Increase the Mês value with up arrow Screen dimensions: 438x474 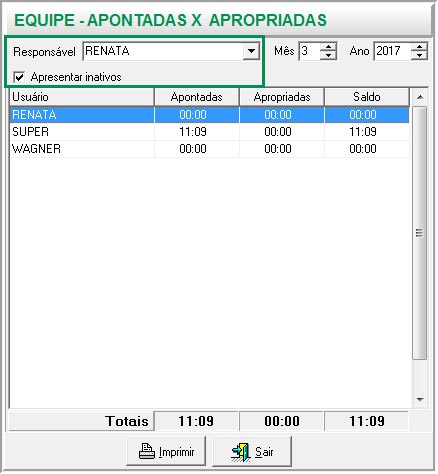pyautogui.click(x=328, y=47)
